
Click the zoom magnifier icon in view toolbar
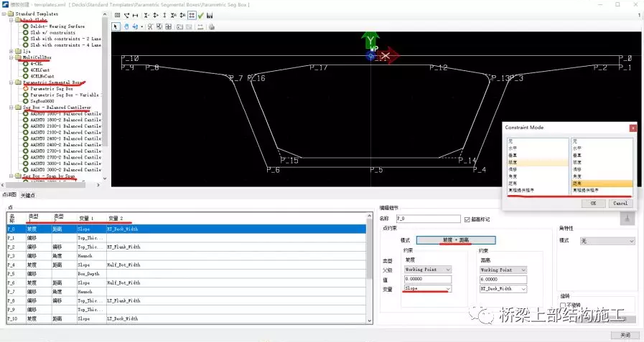[150, 27]
